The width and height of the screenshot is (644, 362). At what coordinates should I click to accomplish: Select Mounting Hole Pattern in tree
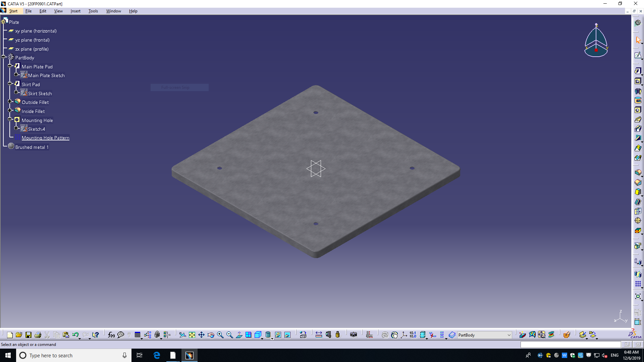click(x=45, y=138)
